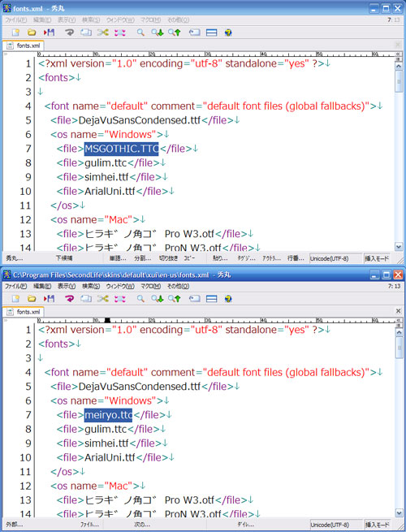Image resolution: width=406 pixels, height=532 pixels.
Task: Click 行番... button in upper status bar
Action: (296, 258)
